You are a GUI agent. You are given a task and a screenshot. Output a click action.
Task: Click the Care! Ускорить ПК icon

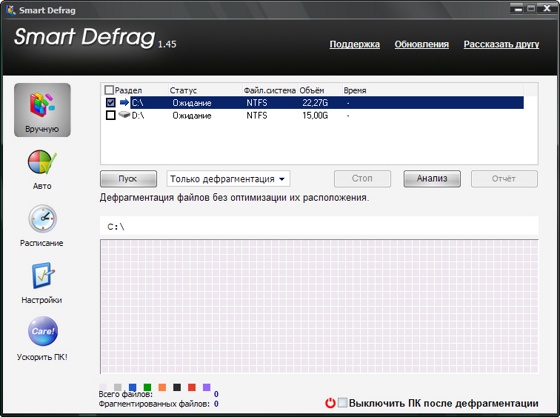coord(42,331)
